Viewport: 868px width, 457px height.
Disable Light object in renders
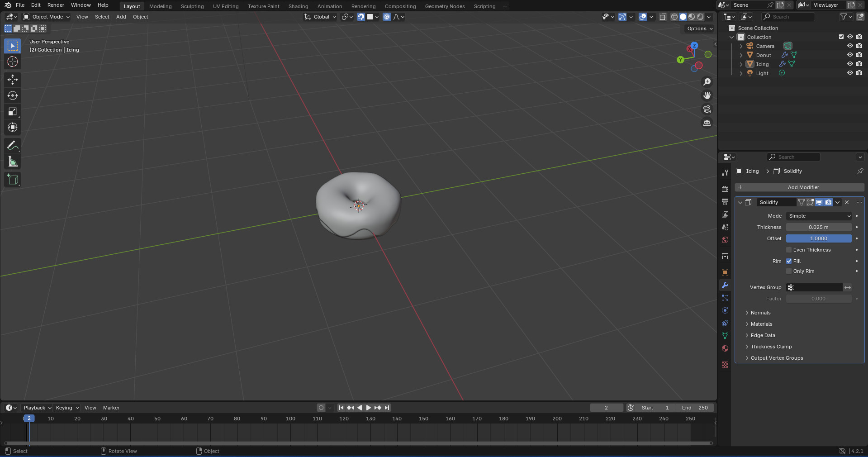click(x=859, y=73)
